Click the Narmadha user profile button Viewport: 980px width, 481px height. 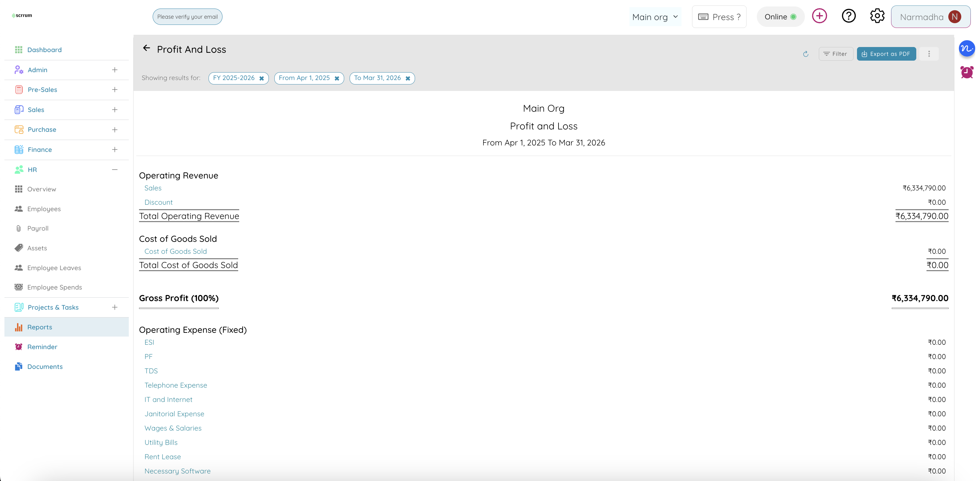click(x=930, y=17)
